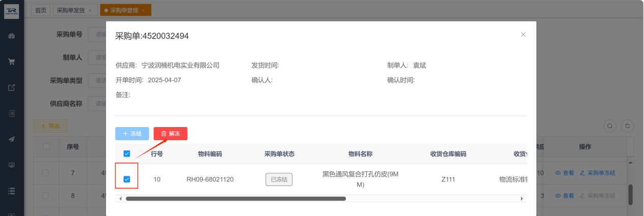This screenshot has height=216, width=644.
Task: Click the 导出 export button
Action: 50,126
